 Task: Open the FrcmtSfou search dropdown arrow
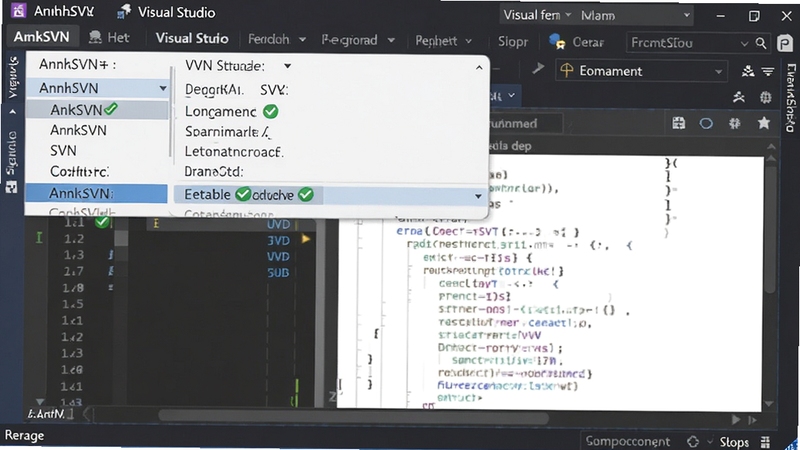(x=744, y=44)
